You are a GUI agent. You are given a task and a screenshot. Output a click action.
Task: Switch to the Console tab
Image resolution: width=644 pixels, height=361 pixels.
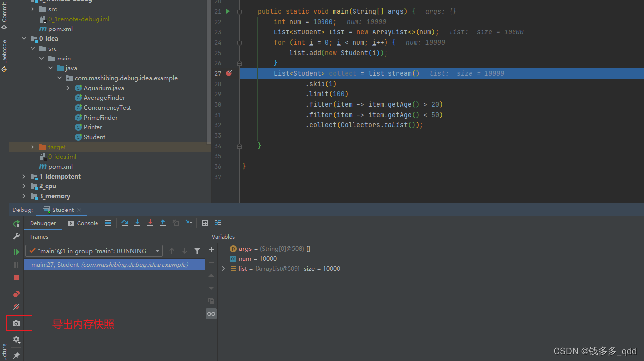click(83, 223)
